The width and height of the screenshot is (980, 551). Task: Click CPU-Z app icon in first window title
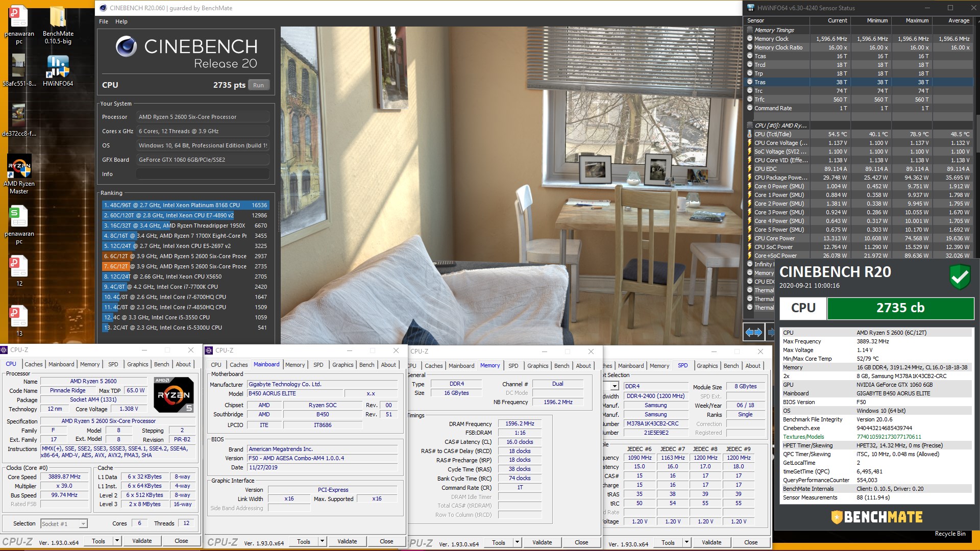click(x=4, y=350)
